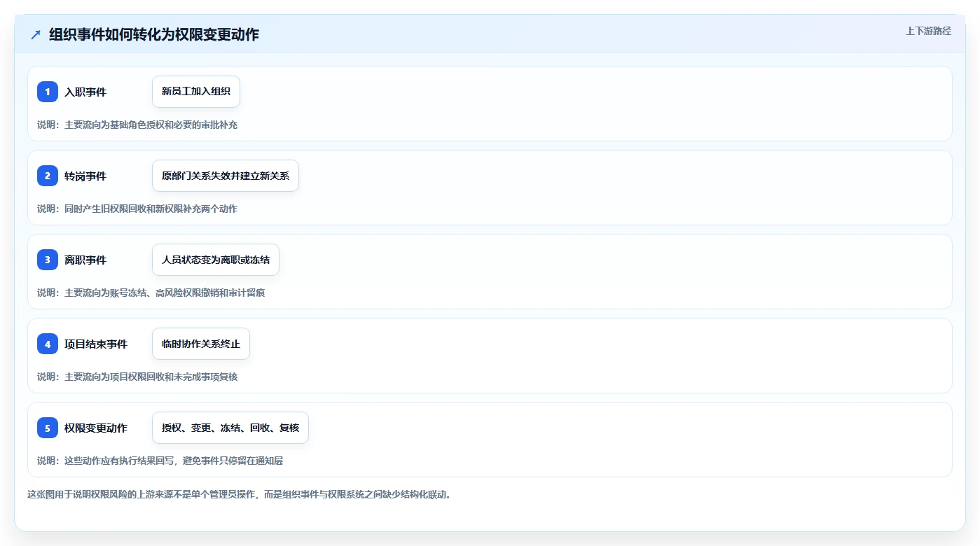Screen dimensions: 980x546
Task: Click the note about 基础角色授权和必要的审批补充
Action: point(137,125)
